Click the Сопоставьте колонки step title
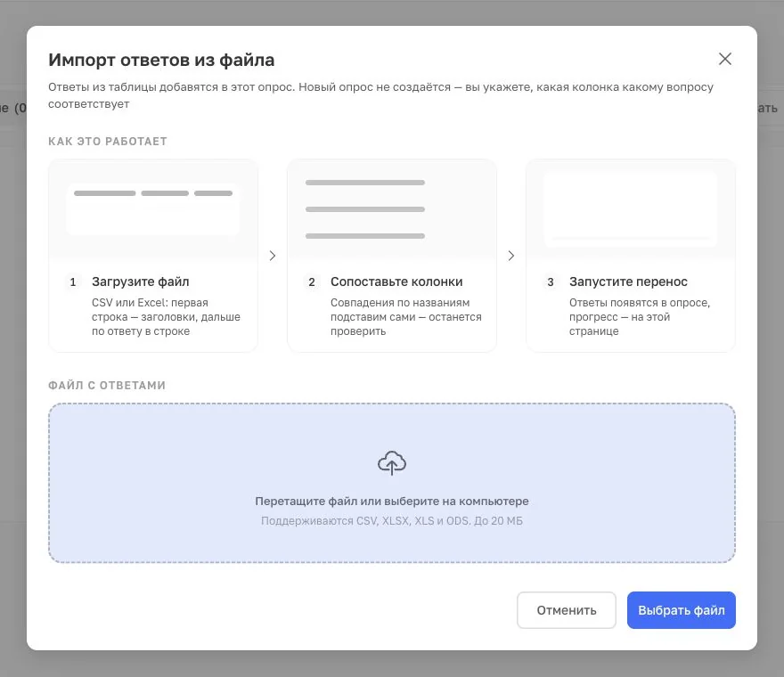The height and width of the screenshot is (677, 784). tap(396, 281)
